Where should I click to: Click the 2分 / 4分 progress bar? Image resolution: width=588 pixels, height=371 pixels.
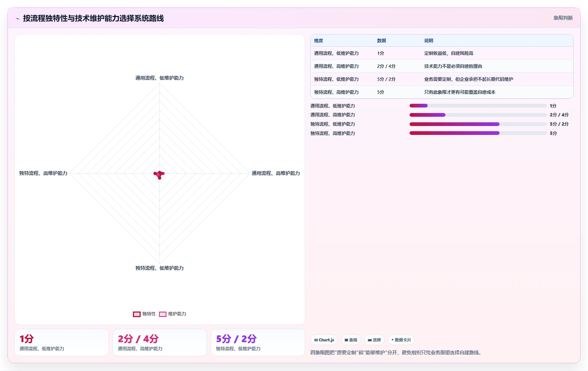click(478, 115)
